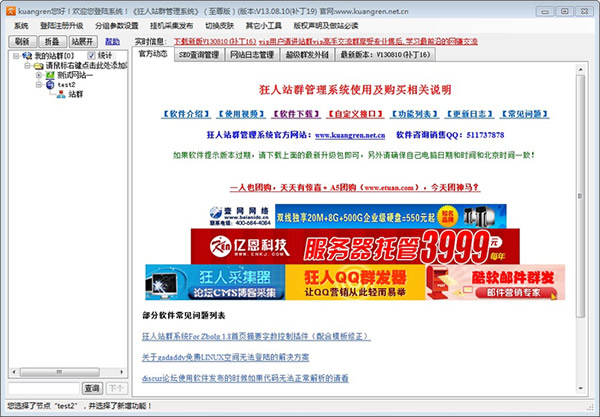600x417 pixels.
Task: Open the 切换皮肤 menu
Action: click(219, 26)
